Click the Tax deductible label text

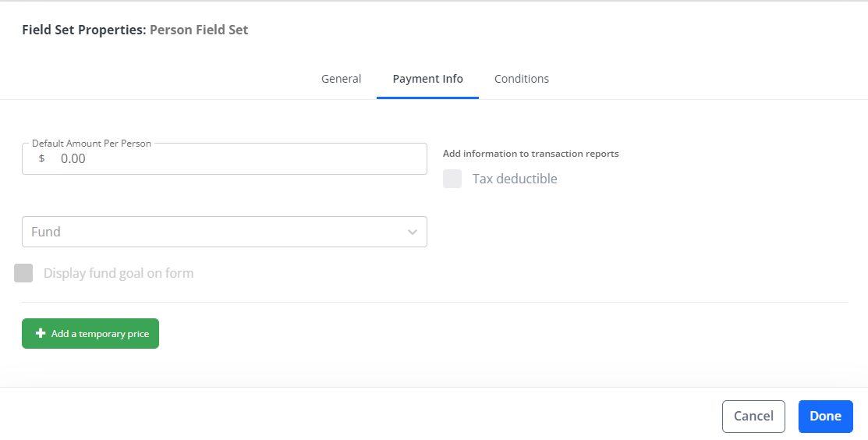coord(515,179)
